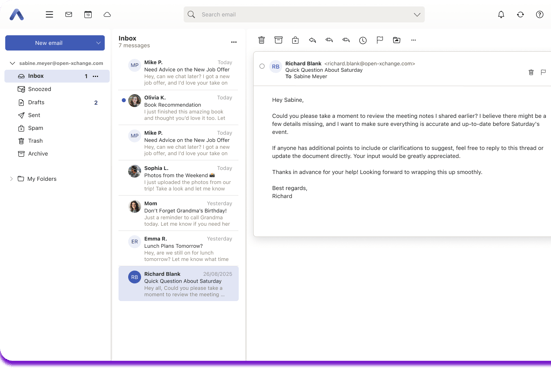The image size is (551, 368).
Task: Delete via small trash icon in email header
Action: (x=531, y=72)
